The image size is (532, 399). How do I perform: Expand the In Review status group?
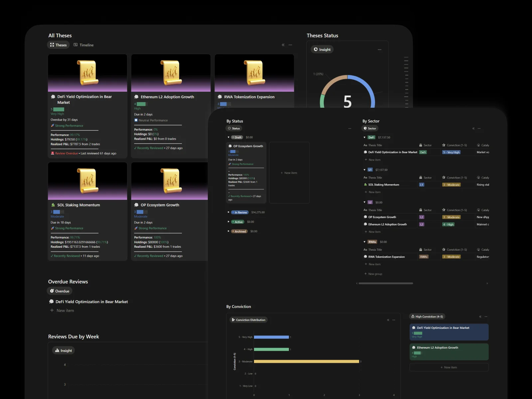coord(228,212)
